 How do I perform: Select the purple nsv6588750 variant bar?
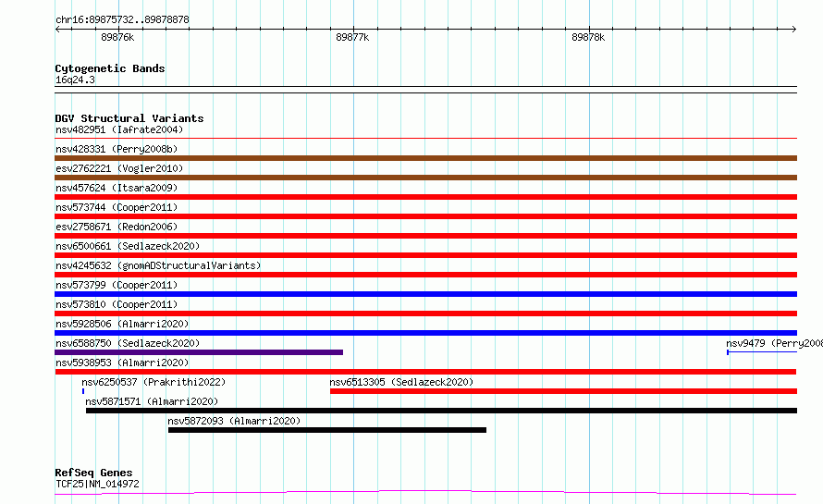(199, 352)
